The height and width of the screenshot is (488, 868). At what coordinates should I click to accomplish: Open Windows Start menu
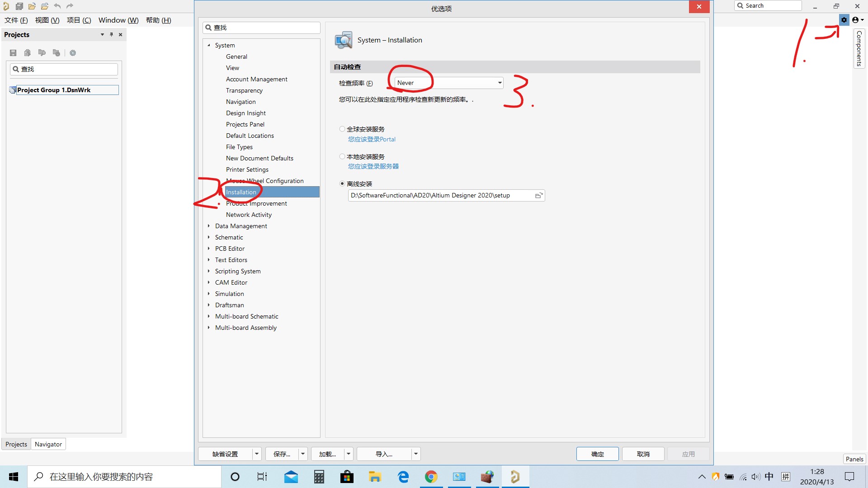click(x=14, y=477)
